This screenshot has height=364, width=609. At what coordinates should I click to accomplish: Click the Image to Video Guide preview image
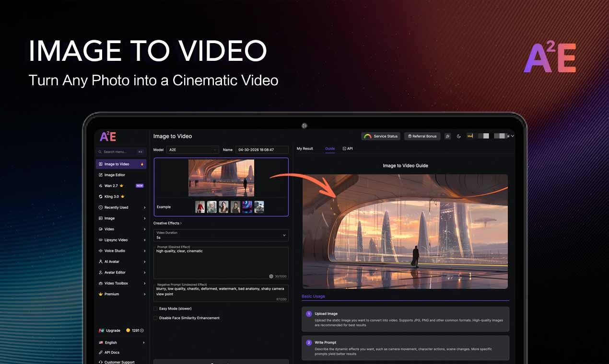[405, 231]
